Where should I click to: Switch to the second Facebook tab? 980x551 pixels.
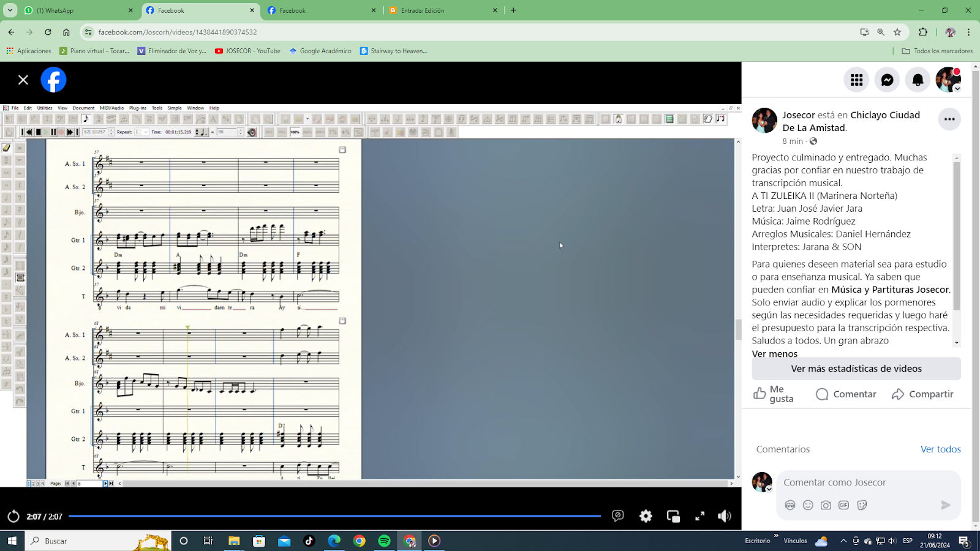[322, 10]
